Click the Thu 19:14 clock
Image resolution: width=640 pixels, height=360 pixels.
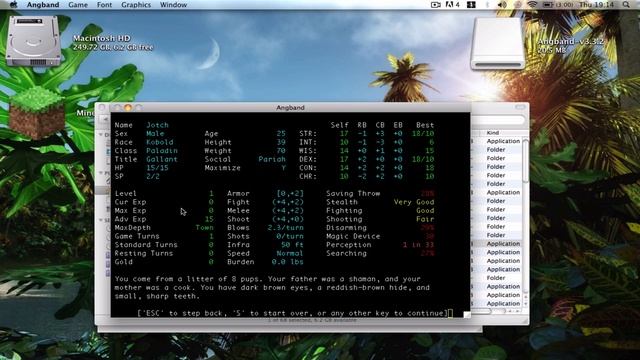click(x=596, y=4)
